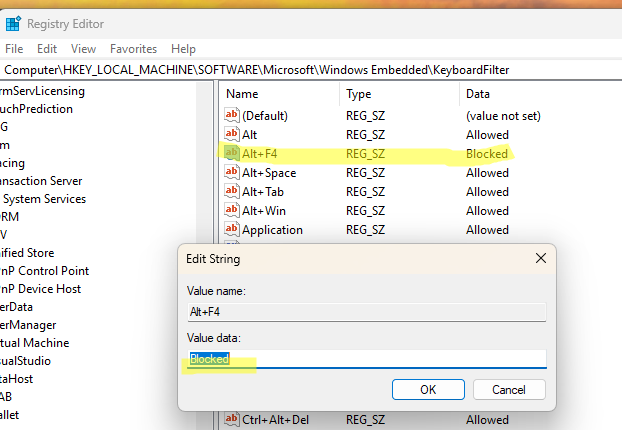Click the Alt+Space value string icon
This screenshot has width=622, height=430.
pos(232,173)
